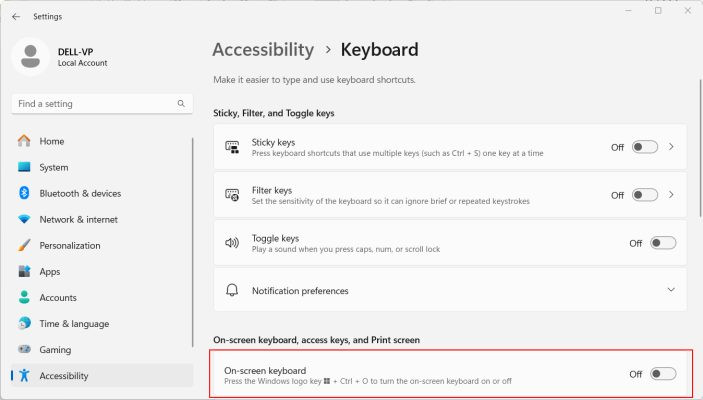This screenshot has height=400, width=703.
Task: Click the Personalization paintbrush icon
Action: pos(24,245)
